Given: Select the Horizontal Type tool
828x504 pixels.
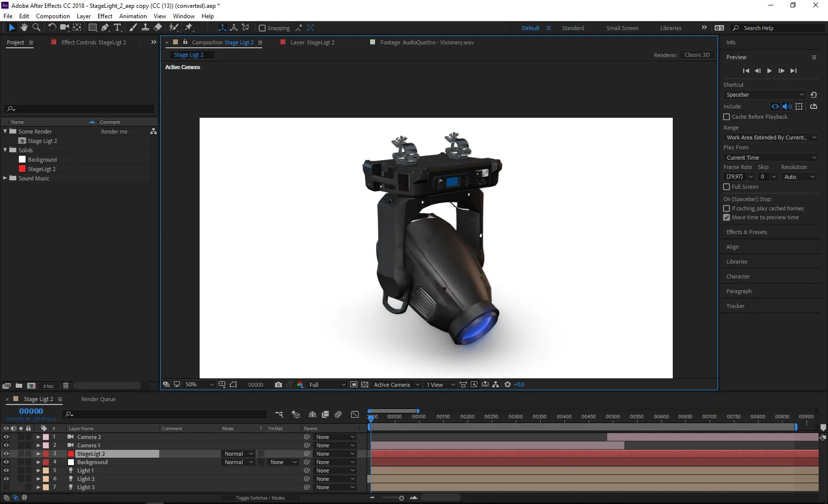Looking at the screenshot, I should [x=117, y=28].
